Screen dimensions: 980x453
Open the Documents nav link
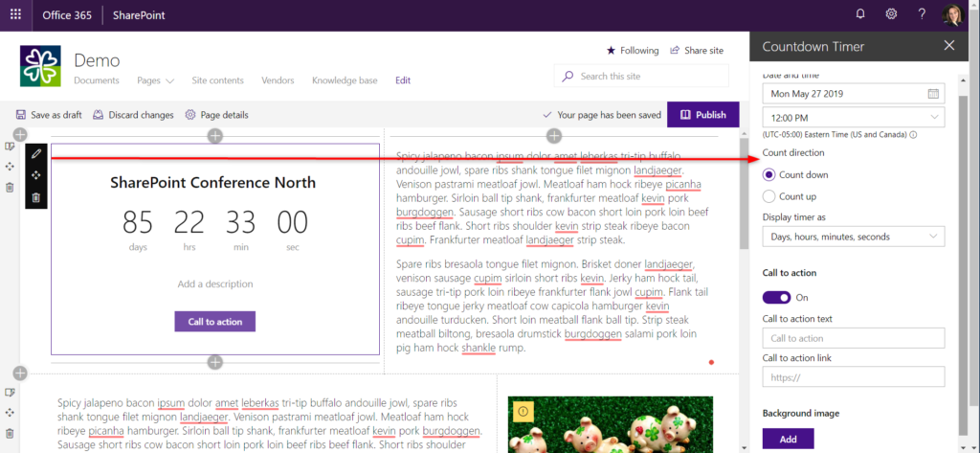click(x=97, y=80)
